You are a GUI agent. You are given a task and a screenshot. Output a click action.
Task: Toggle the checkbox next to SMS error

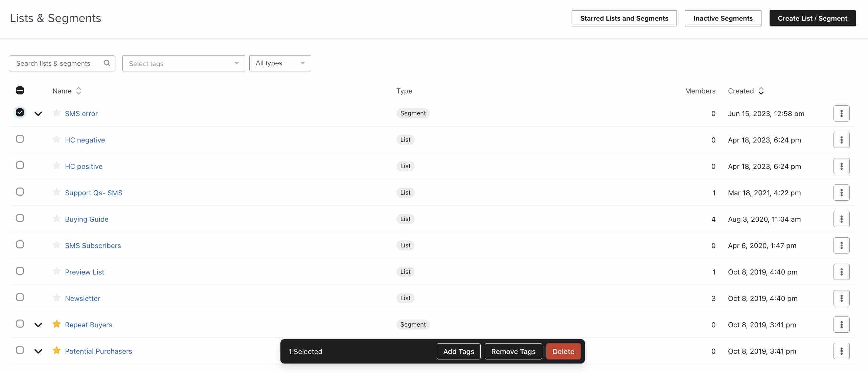[19, 113]
